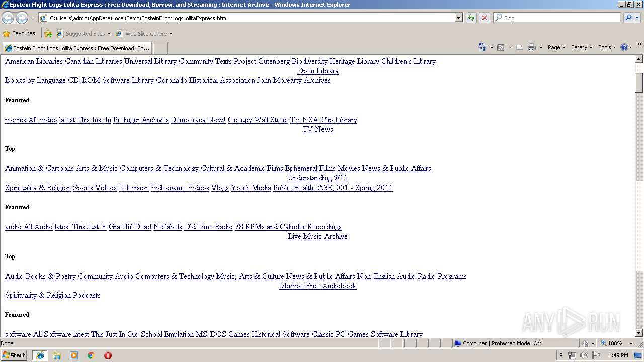
Task: Expand command bar overflow chevron
Action: click(640, 44)
